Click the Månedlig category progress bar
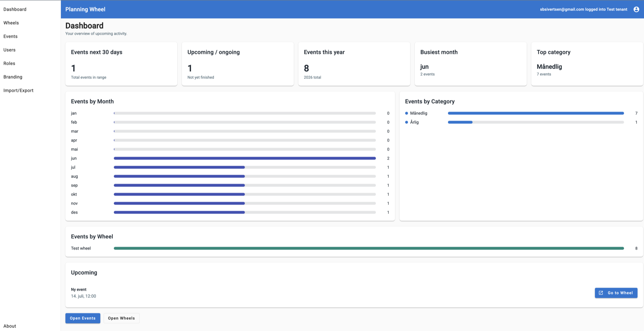The width and height of the screenshot is (644, 331). pyautogui.click(x=536, y=113)
